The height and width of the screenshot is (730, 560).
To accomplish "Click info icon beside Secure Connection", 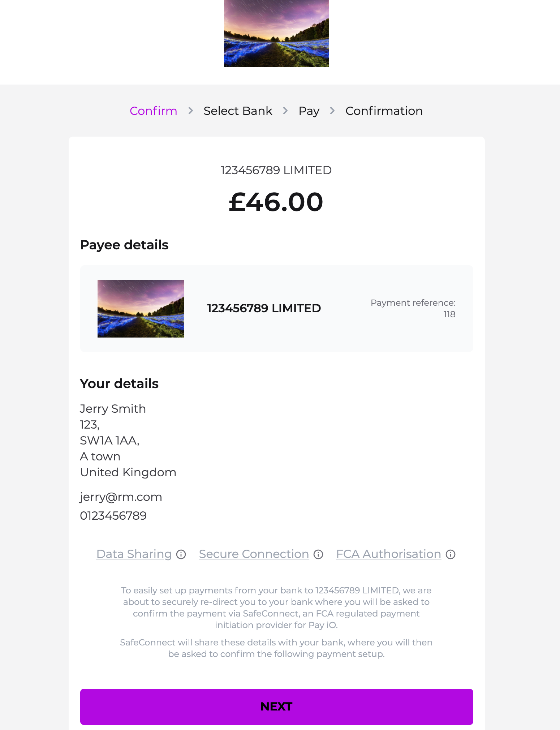I will click(x=318, y=554).
